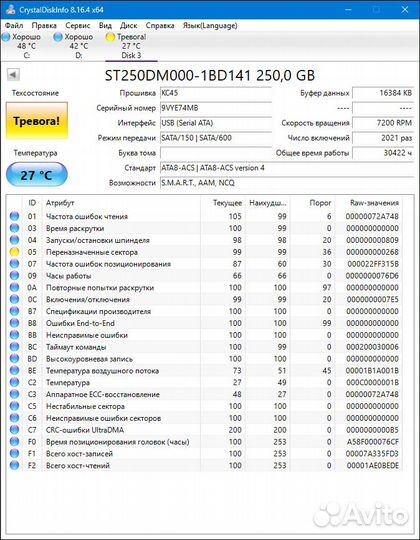The image size is (420, 540).
Task: Click status orb for attribute 04 spindle starts
Action: [14, 240]
